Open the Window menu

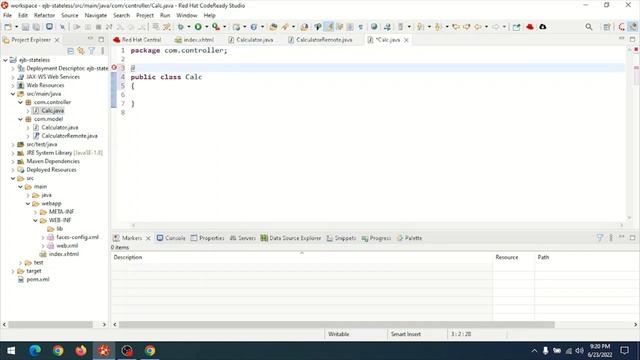click(187, 16)
